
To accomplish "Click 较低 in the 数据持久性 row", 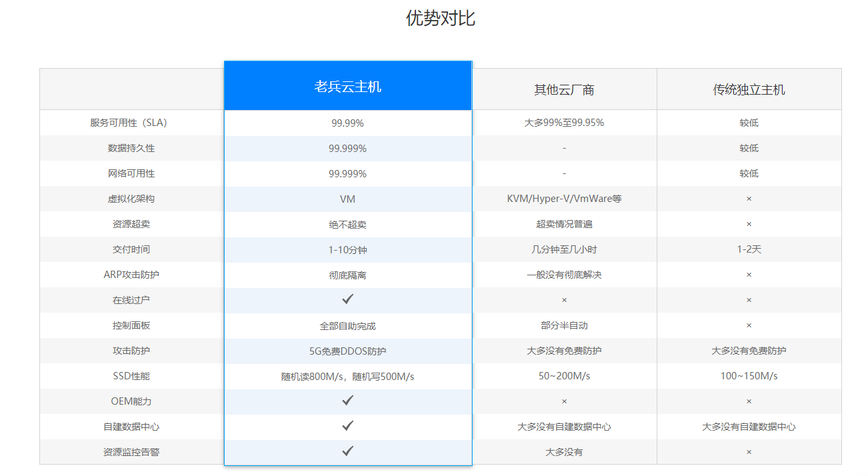I will [749, 148].
